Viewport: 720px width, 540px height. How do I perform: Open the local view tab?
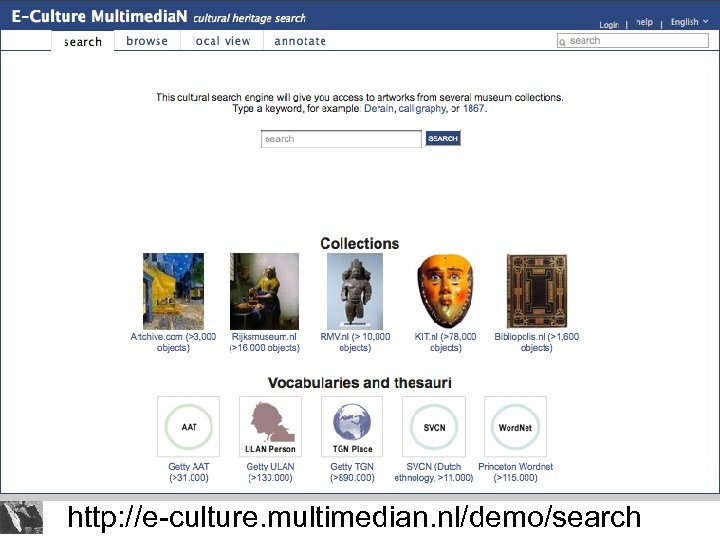pyautogui.click(x=222, y=41)
